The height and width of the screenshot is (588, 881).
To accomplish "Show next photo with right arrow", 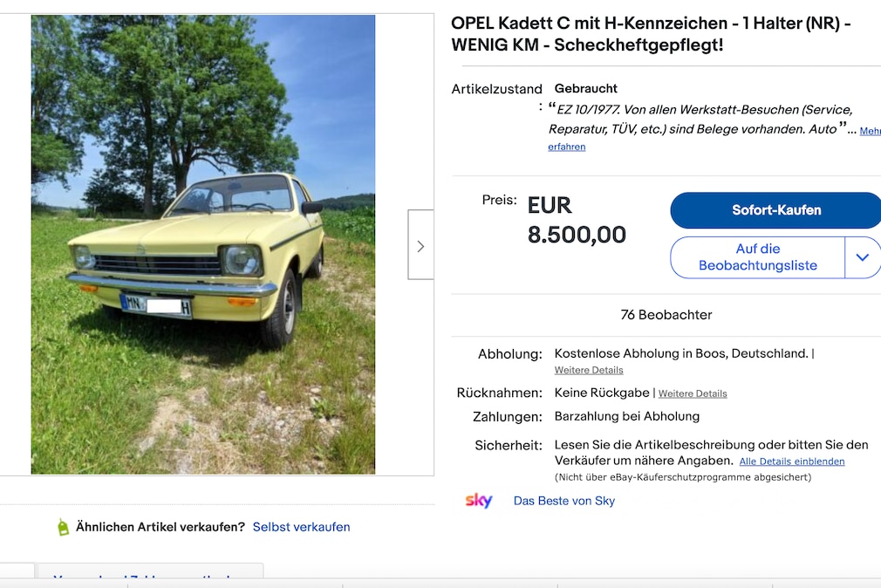I will [420, 244].
